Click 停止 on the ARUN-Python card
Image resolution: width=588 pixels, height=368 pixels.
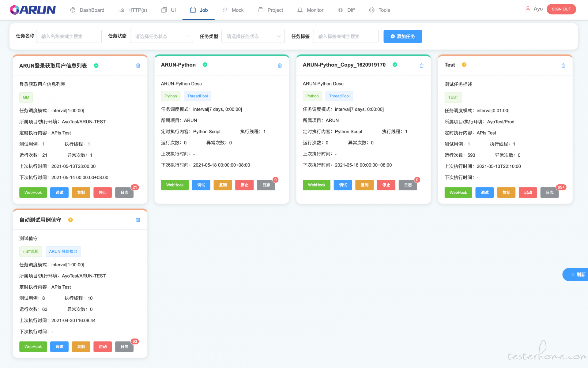coord(244,185)
